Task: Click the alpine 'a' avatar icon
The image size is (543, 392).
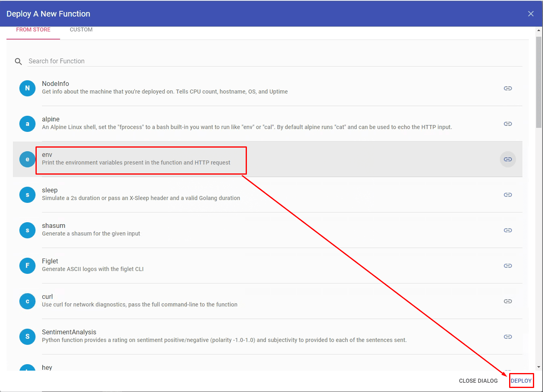Action: click(x=27, y=124)
